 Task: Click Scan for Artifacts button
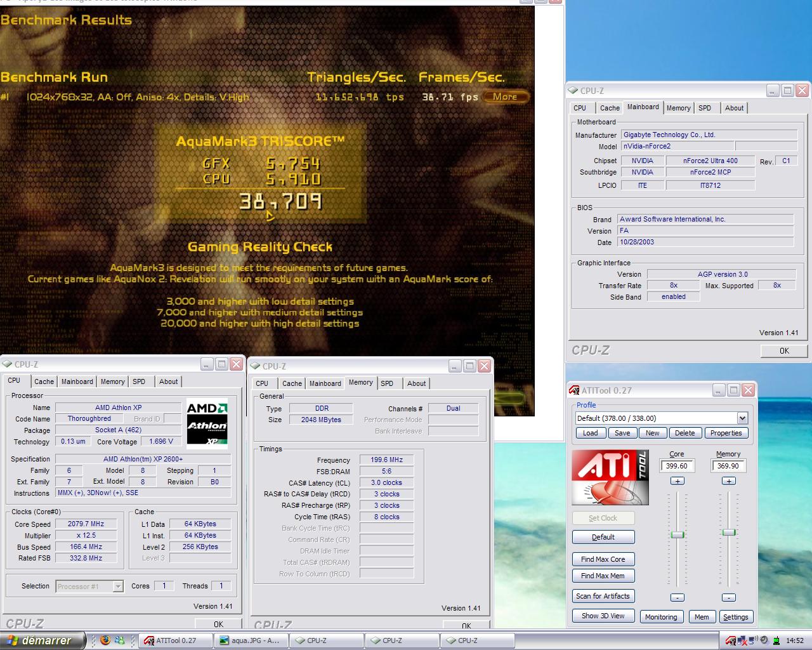[603, 596]
